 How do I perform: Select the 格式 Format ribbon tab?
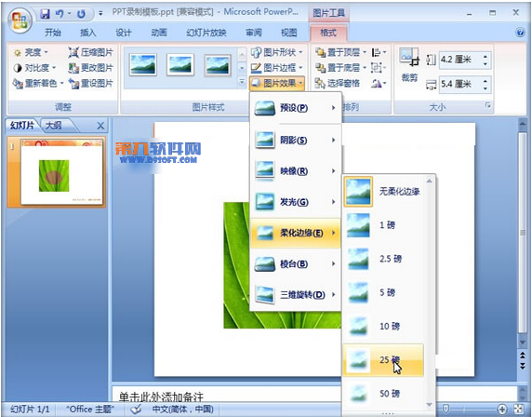tap(328, 33)
